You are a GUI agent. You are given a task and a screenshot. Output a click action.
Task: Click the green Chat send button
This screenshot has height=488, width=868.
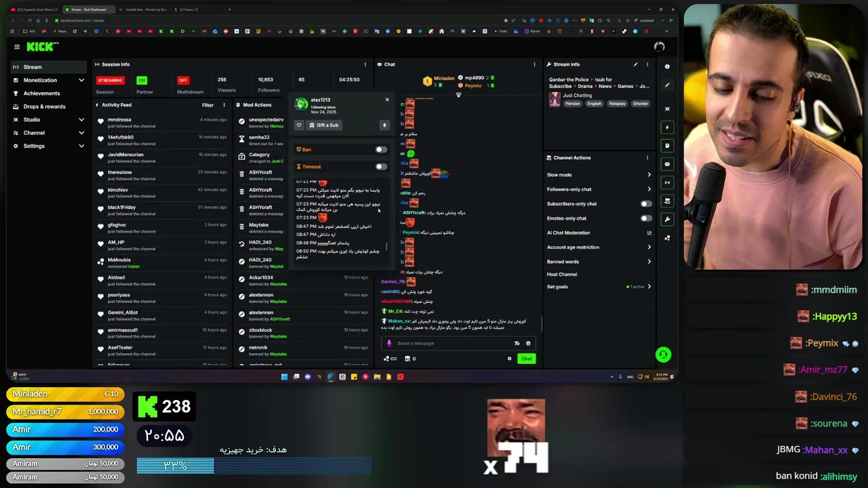point(526,359)
